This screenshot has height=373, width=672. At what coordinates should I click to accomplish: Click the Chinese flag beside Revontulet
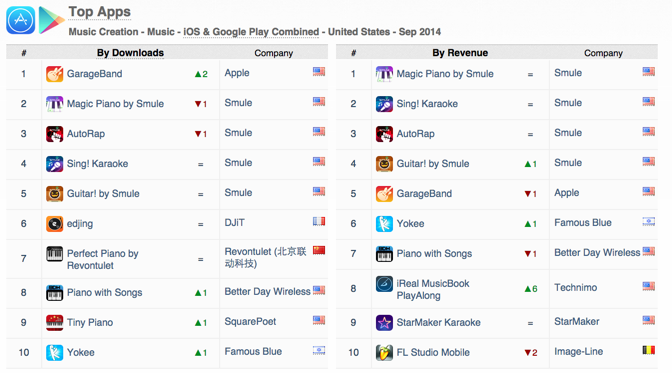(x=319, y=250)
